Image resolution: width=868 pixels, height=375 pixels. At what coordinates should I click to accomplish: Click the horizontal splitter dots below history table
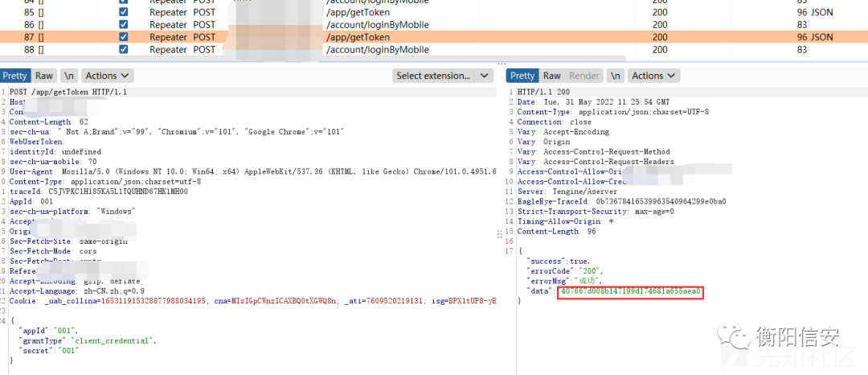pyautogui.click(x=502, y=63)
